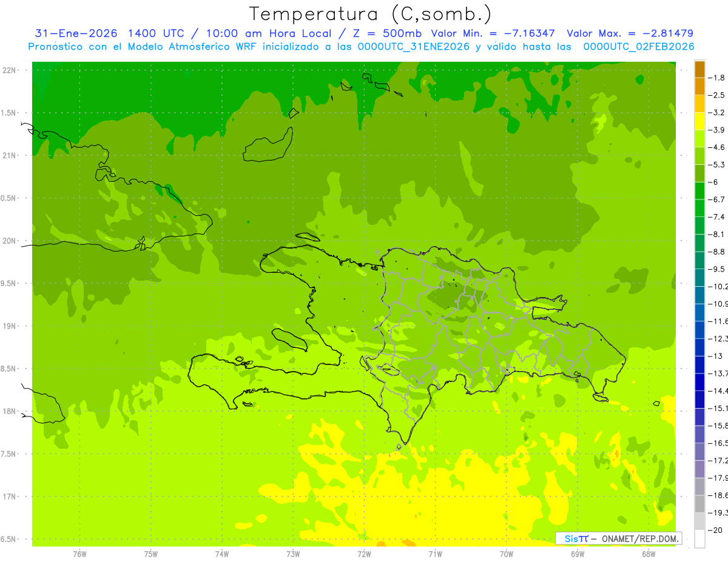Click the '69W' longitude axis label

click(578, 554)
